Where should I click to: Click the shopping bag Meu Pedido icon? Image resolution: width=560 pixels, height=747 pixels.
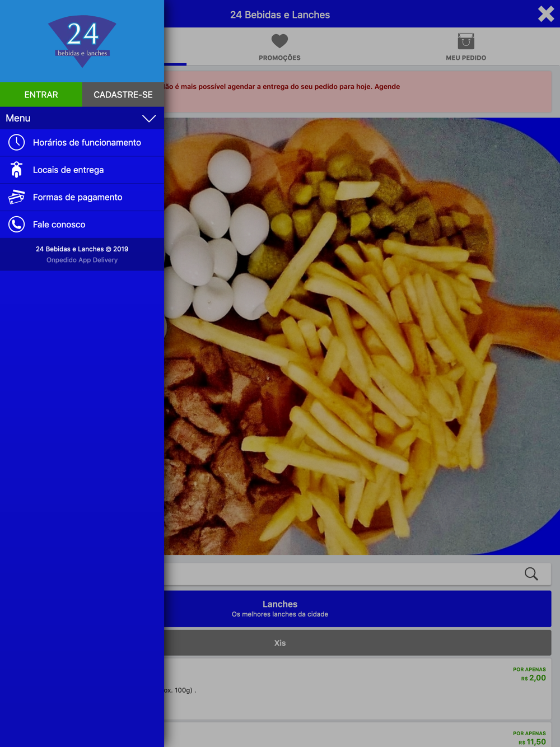click(x=466, y=41)
